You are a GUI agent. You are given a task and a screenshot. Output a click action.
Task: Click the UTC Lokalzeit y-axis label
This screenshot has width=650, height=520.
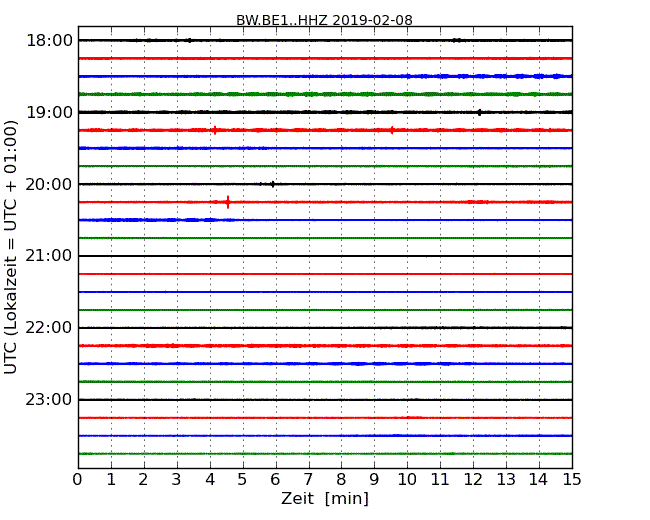(11, 247)
